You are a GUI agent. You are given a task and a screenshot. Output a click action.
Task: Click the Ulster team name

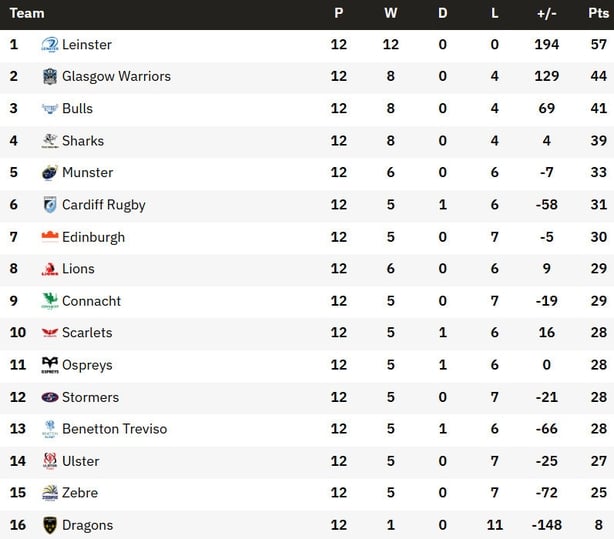[x=80, y=461]
